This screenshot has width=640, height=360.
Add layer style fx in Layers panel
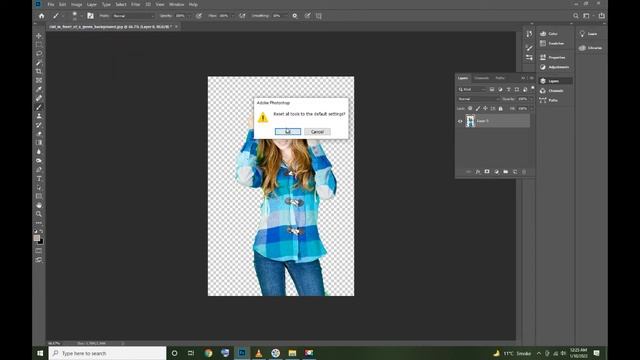478,172
